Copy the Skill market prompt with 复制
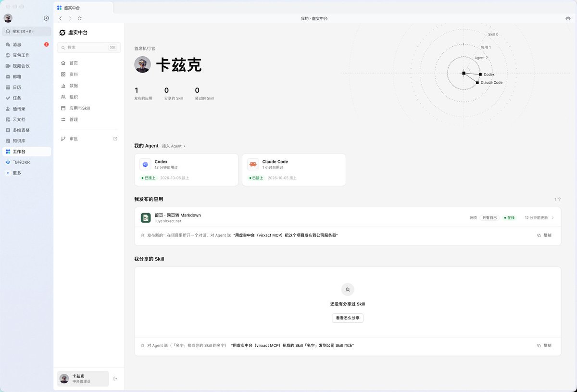The image size is (577, 392). [x=544, y=345]
